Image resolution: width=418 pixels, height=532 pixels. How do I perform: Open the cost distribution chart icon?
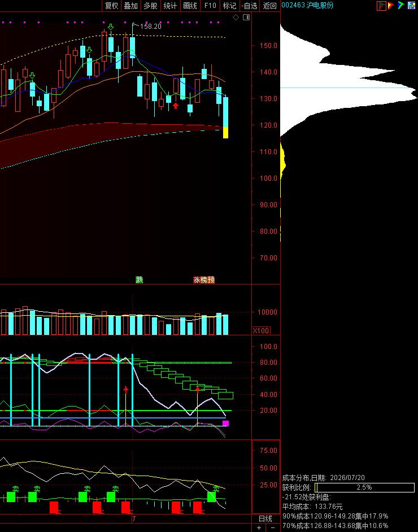click(x=381, y=6)
